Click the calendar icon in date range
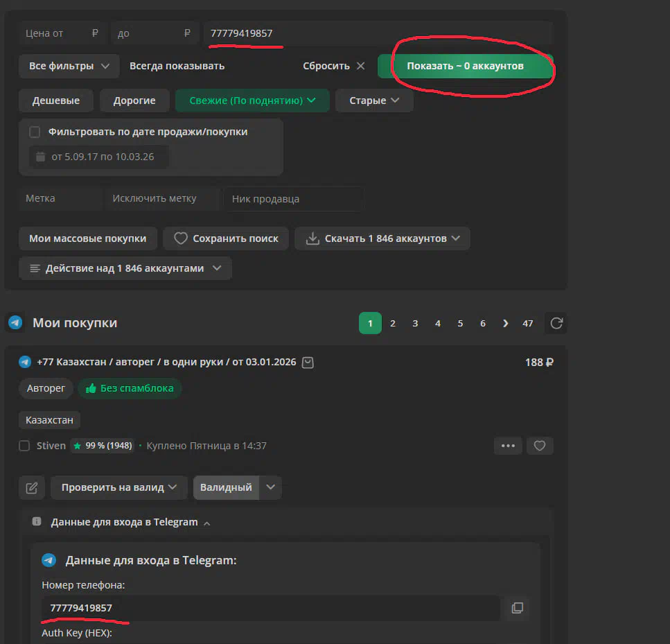 [x=40, y=157]
